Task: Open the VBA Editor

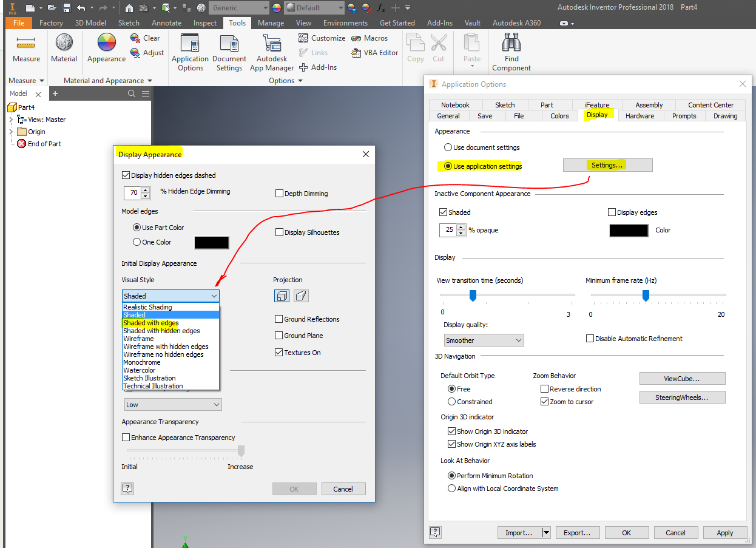Action: (x=374, y=52)
